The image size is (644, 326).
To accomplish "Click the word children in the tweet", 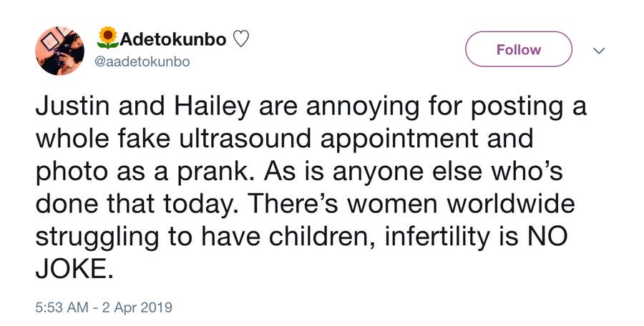I will [x=303, y=237].
